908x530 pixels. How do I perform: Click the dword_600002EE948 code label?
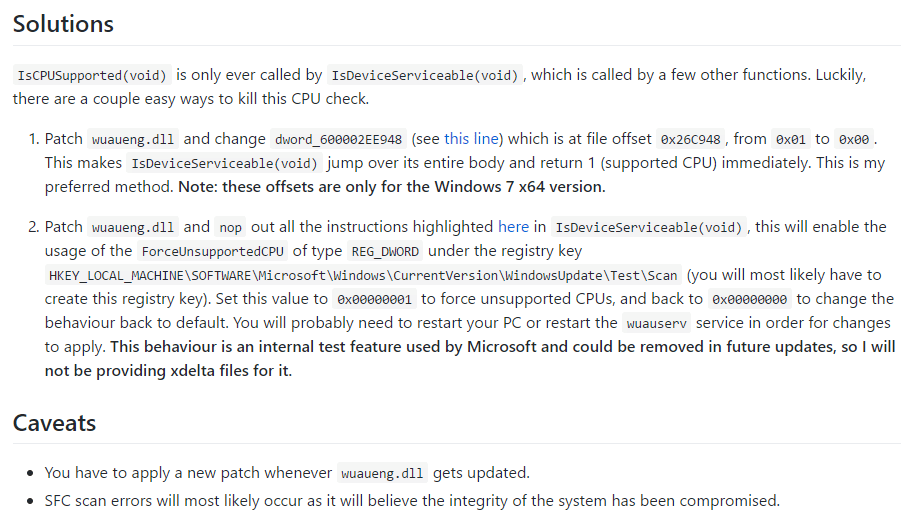tap(338, 140)
